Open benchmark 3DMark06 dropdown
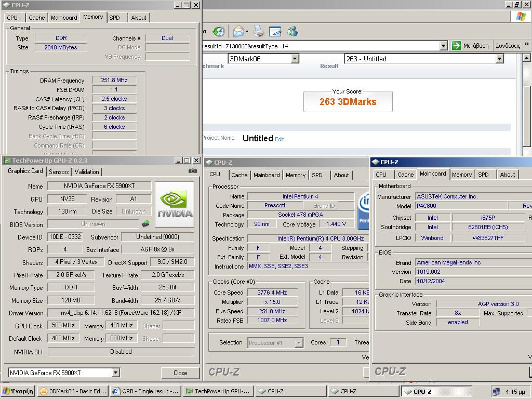 tap(295, 59)
